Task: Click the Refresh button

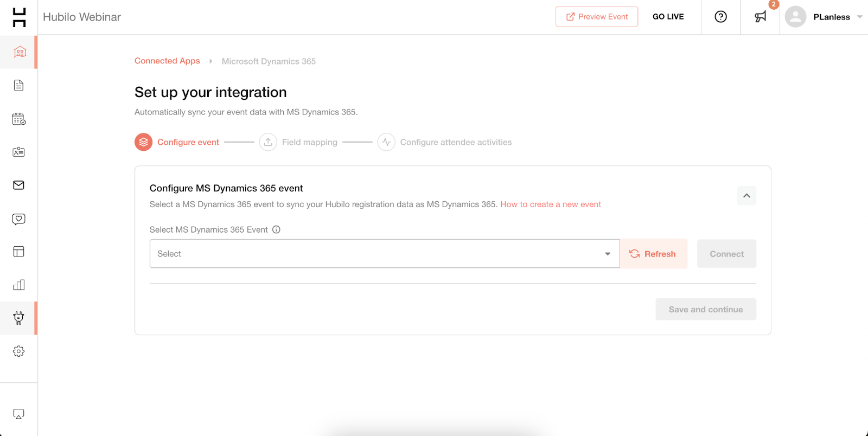Action: click(654, 254)
